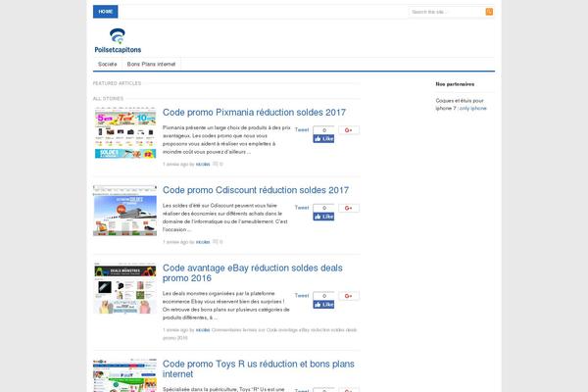Screen dimensions: 588x392
Task: Open author nicolas link under Cdiscount article
Action: (x=203, y=242)
